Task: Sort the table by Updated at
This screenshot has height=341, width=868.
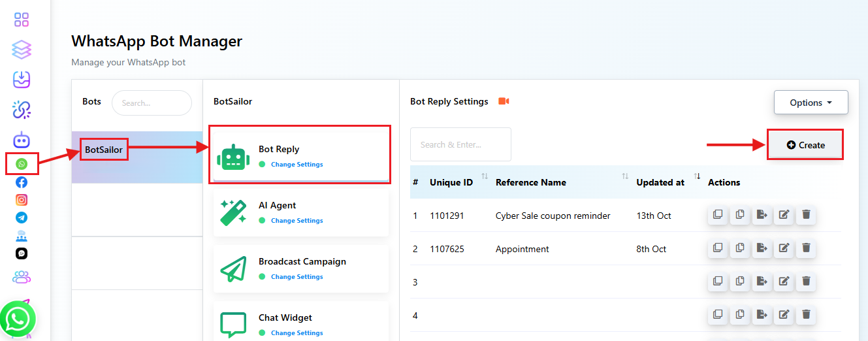Action: [697, 176]
